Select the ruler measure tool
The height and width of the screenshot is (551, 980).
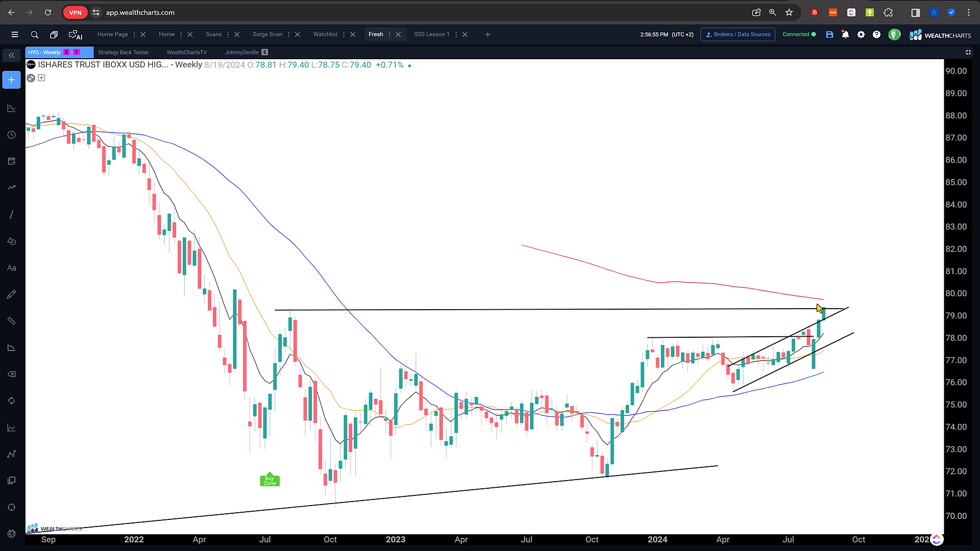click(11, 321)
